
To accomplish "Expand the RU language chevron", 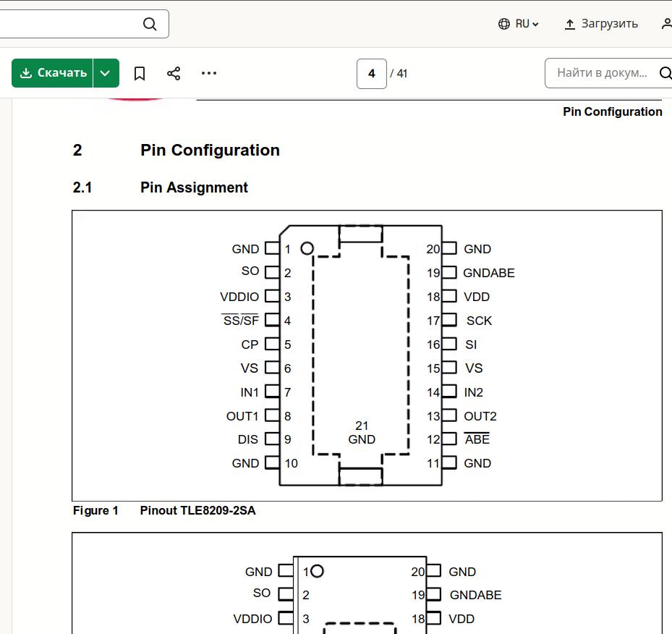I will [x=535, y=25].
